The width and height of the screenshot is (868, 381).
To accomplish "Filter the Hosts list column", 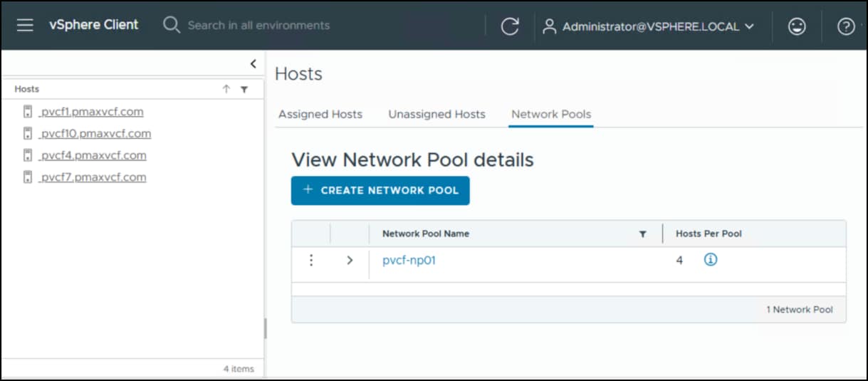I will coord(244,90).
